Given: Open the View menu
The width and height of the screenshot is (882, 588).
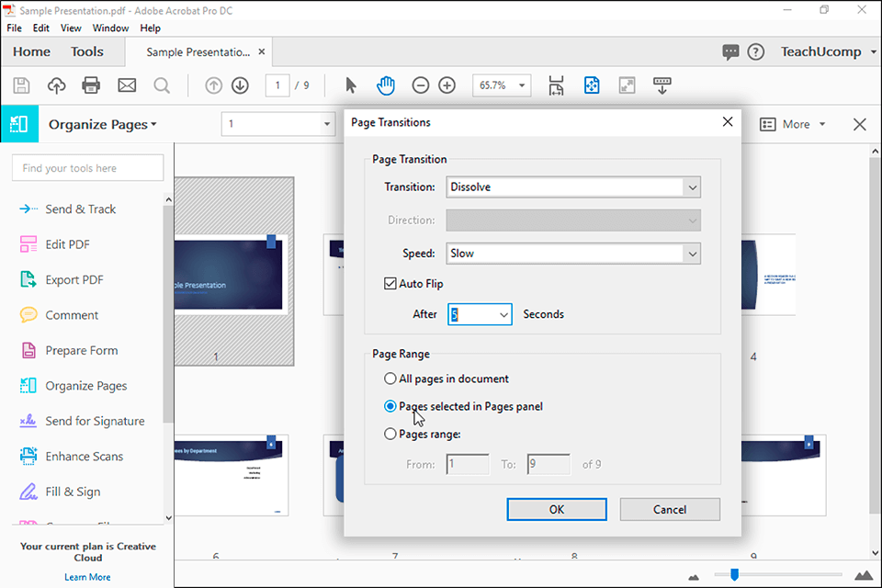Looking at the screenshot, I should coord(71,28).
